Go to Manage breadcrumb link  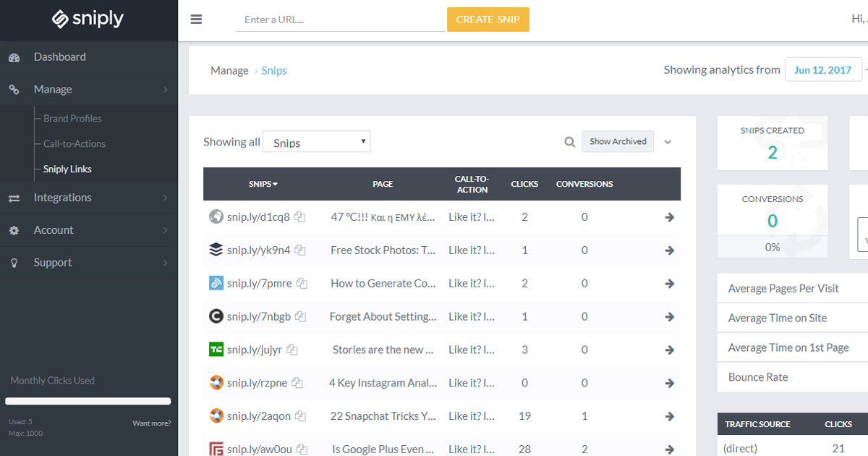pyautogui.click(x=229, y=71)
